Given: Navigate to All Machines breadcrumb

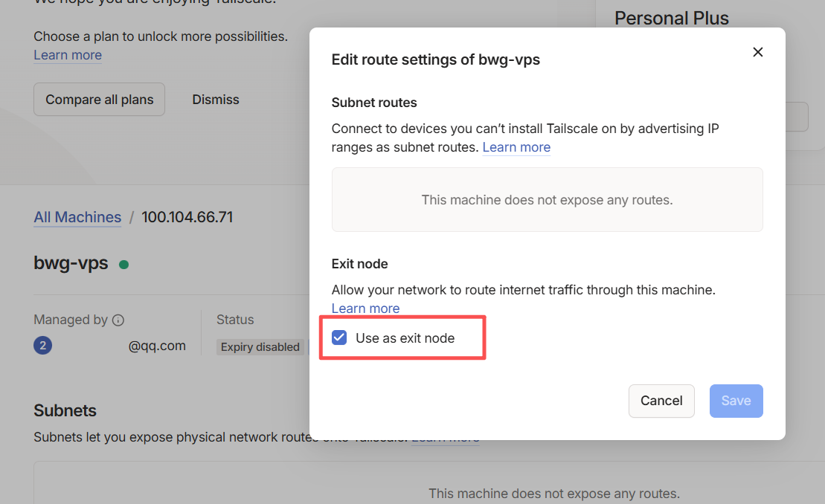Looking at the screenshot, I should [x=77, y=217].
